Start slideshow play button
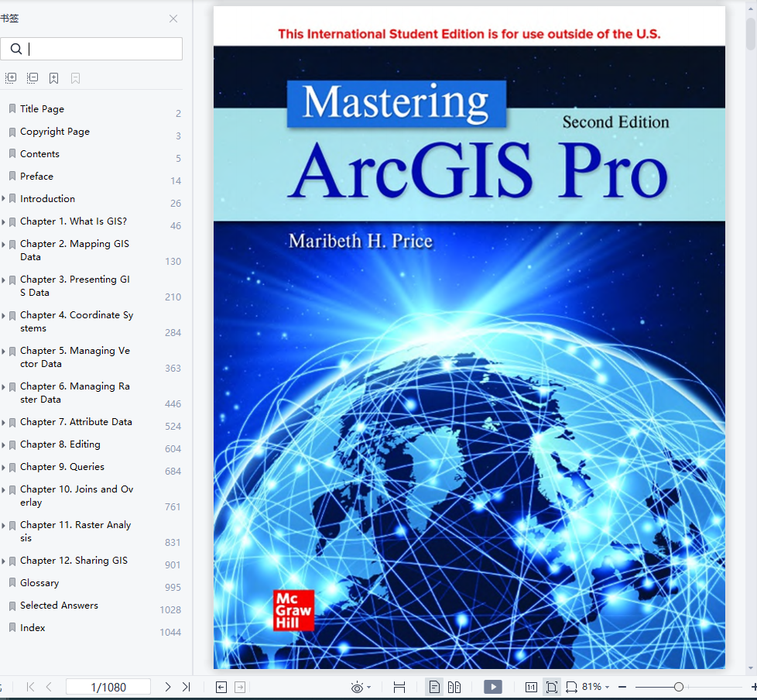The image size is (757, 700). (x=493, y=687)
